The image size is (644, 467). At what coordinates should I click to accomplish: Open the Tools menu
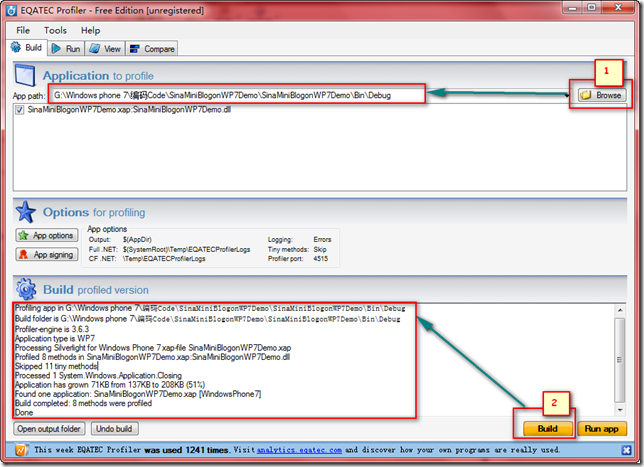click(55, 30)
